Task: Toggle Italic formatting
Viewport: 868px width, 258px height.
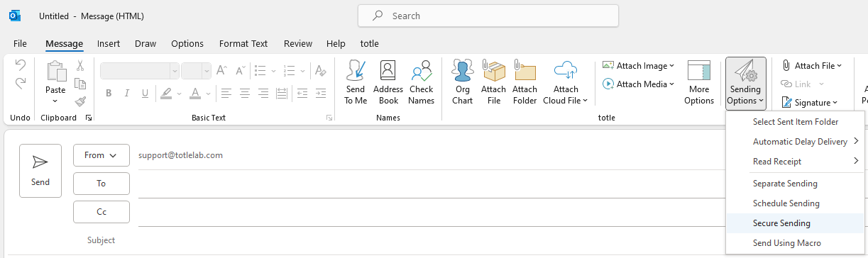Action: pos(127,93)
